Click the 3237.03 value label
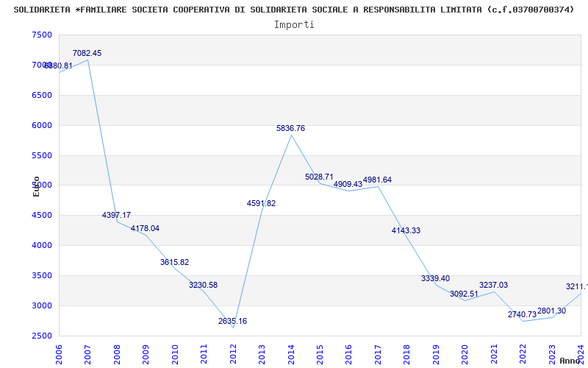 (x=493, y=285)
